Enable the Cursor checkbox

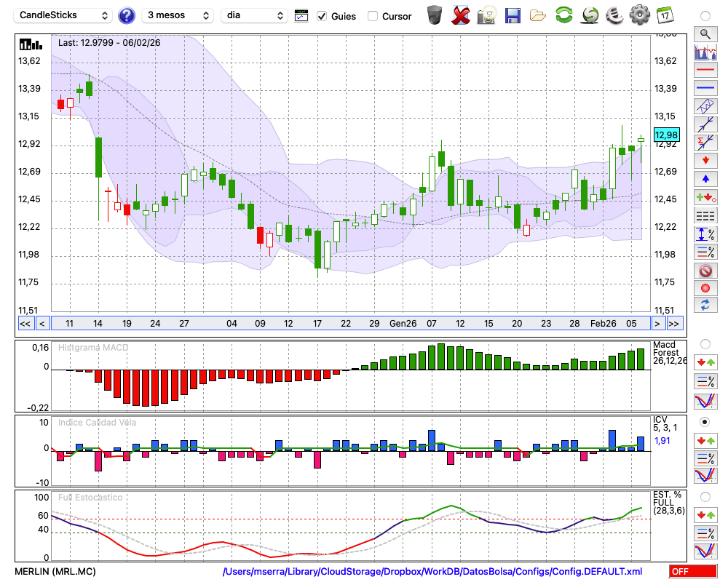[373, 16]
